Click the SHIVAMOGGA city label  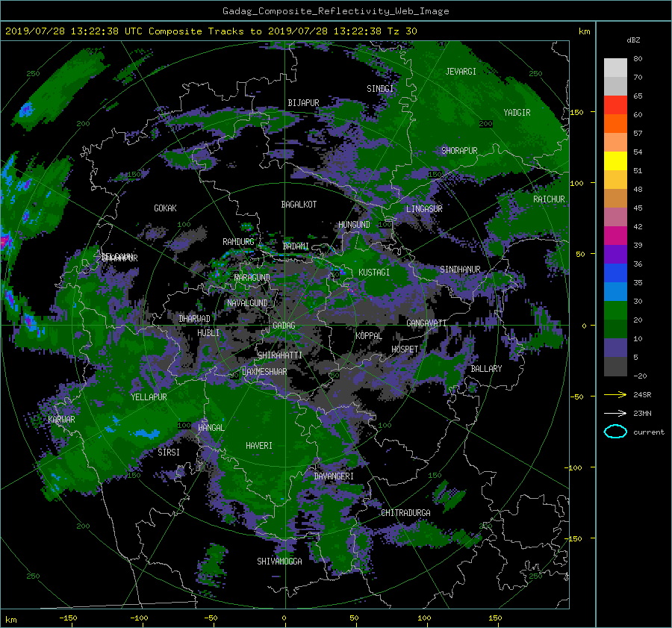[x=279, y=561]
